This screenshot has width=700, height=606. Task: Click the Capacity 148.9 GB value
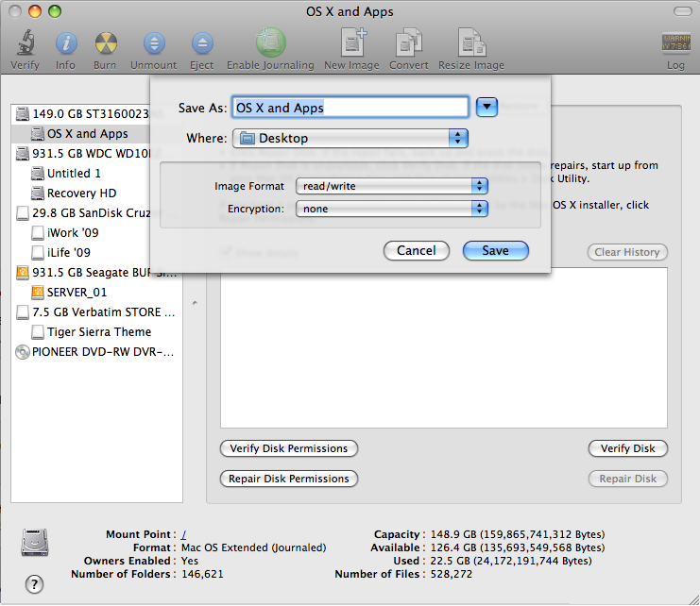coord(518,534)
